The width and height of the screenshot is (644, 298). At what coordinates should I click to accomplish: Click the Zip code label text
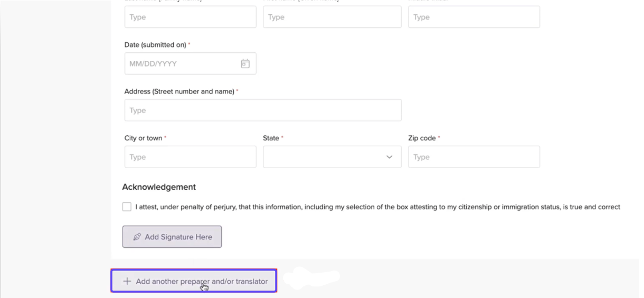point(422,138)
